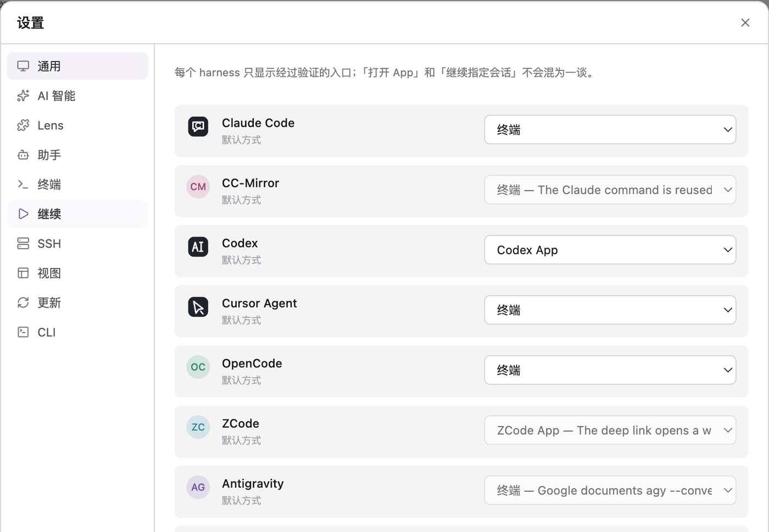Open the Cursor Agent 终端 dropdown
Image resolution: width=769 pixels, height=532 pixels.
point(610,310)
